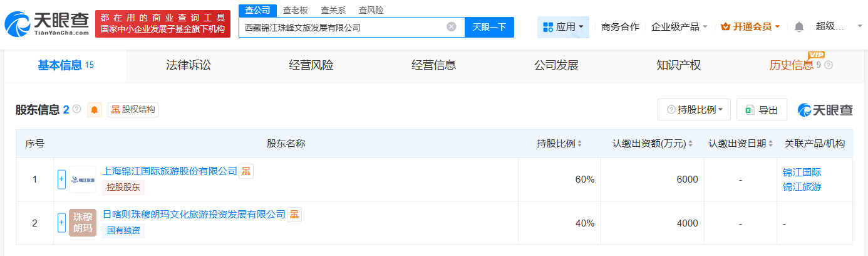Screen dimensions: 868x256
Task: Switch to the 经营信息 tab
Action: (433, 65)
